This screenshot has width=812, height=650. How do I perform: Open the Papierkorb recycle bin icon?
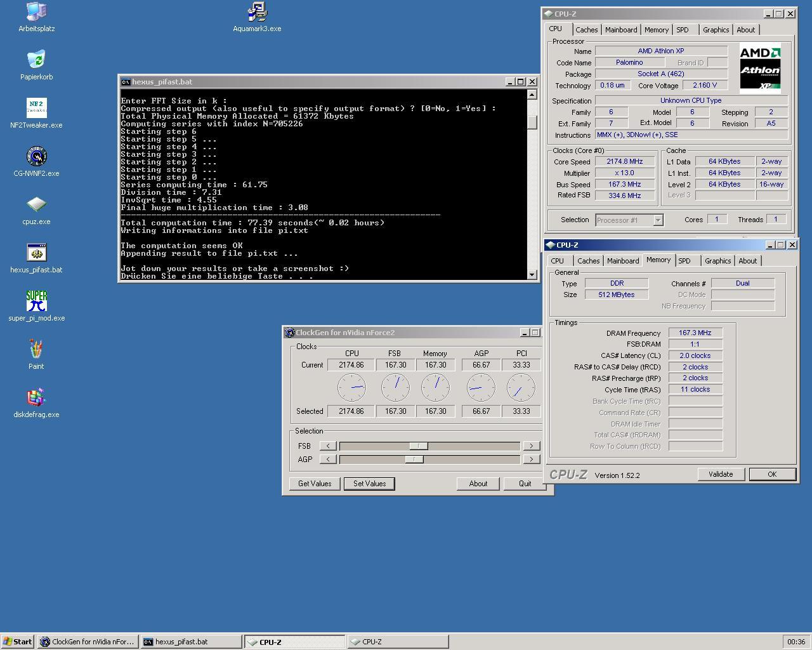pyautogui.click(x=36, y=65)
